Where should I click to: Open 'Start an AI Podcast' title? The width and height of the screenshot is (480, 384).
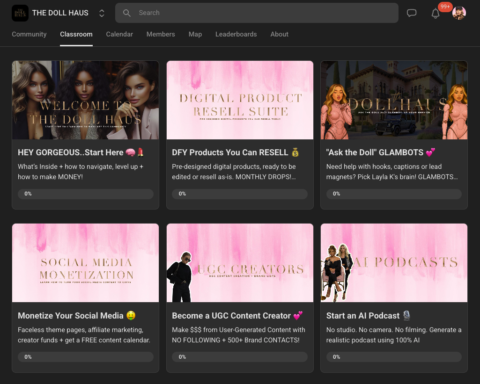click(x=368, y=316)
